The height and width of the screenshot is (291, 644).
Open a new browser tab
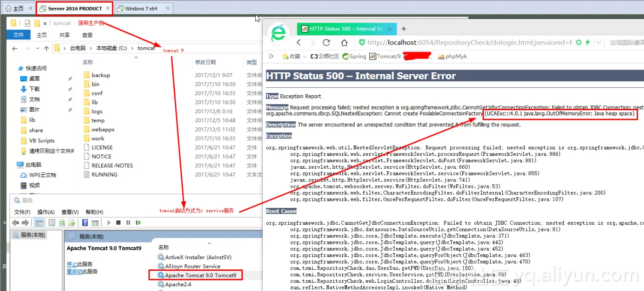tap(404, 29)
